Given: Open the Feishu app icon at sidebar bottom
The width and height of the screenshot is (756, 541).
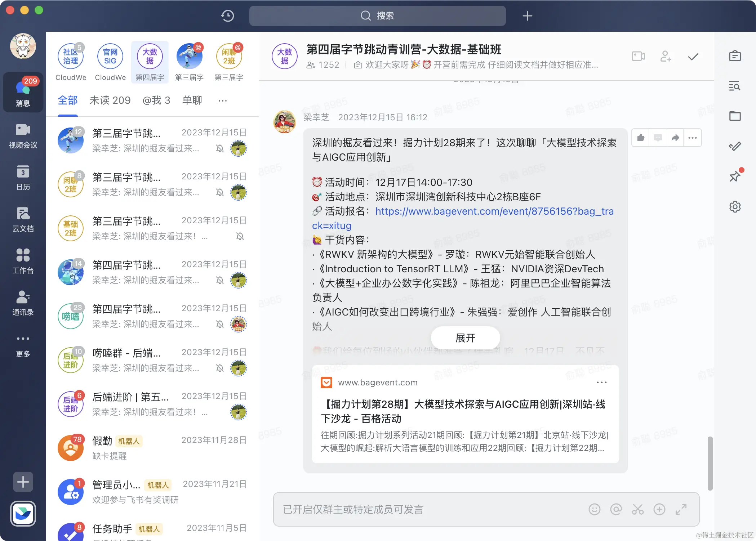Looking at the screenshot, I should point(23,514).
